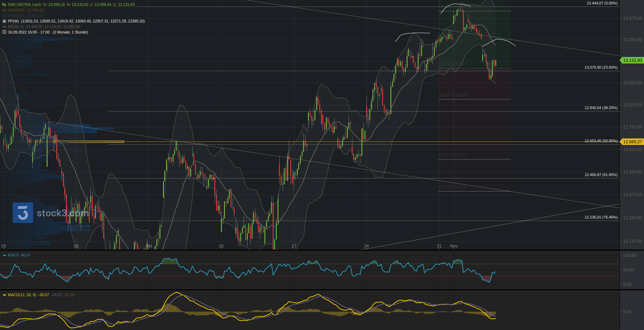
Task: Click the 10 date label on the time axis
Action: (x=221, y=246)
